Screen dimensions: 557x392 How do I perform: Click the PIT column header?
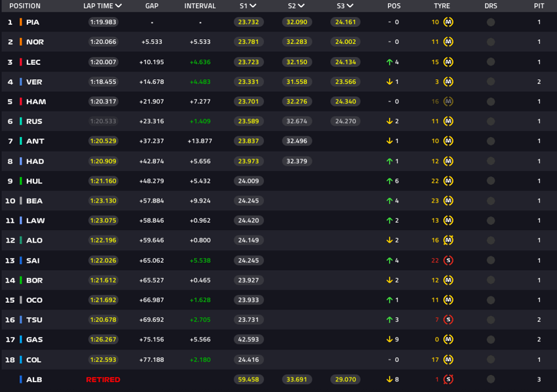539,6
